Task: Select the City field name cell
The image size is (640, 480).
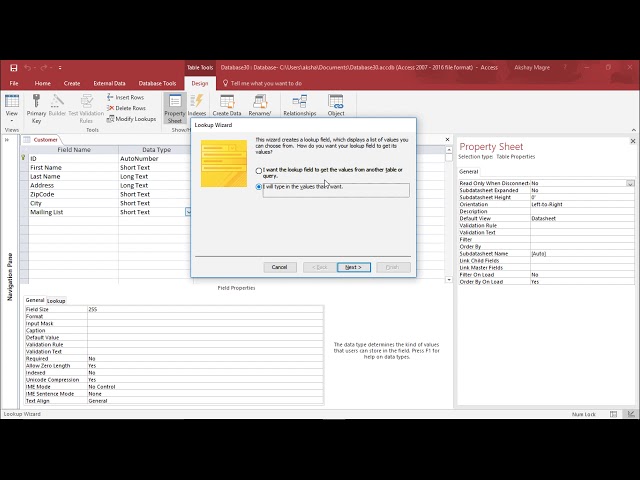Action: tap(73, 203)
